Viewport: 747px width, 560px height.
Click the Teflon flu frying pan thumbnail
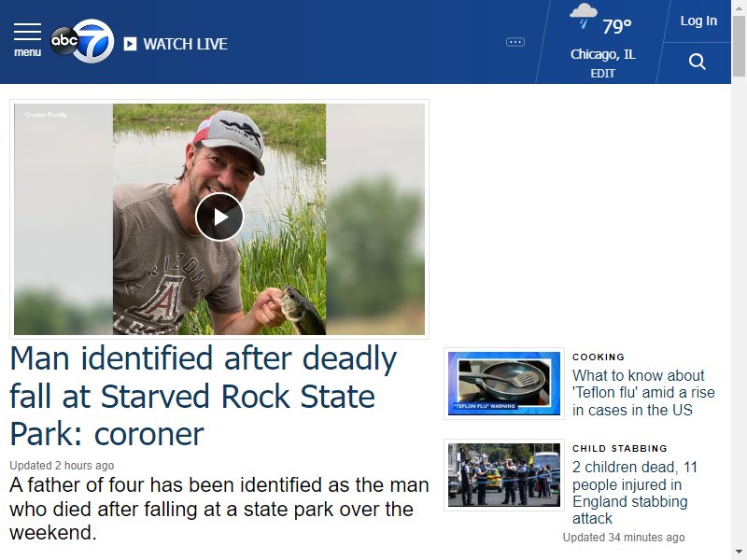coord(504,384)
